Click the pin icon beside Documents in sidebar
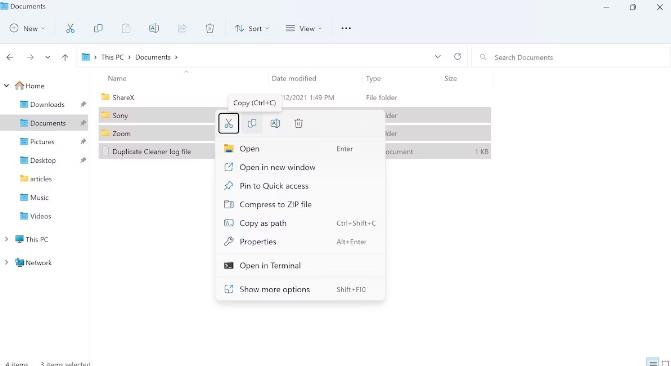Image resolution: width=671 pixels, height=366 pixels. pos(83,123)
